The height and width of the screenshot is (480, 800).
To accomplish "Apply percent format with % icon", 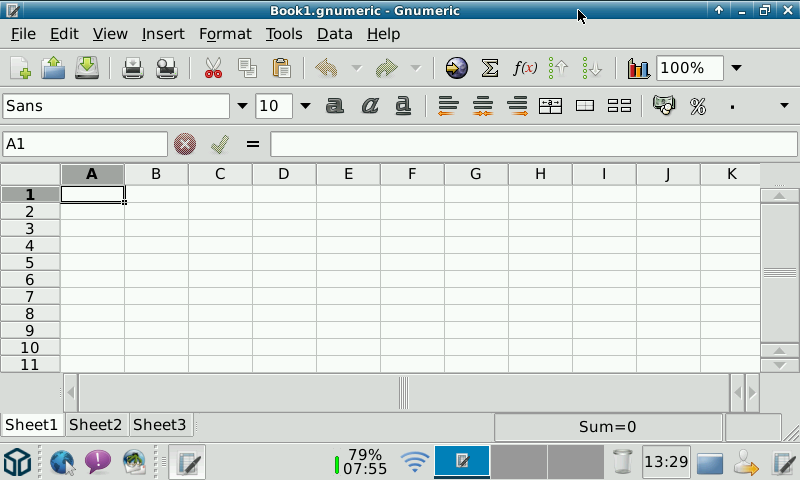I will tap(698, 106).
